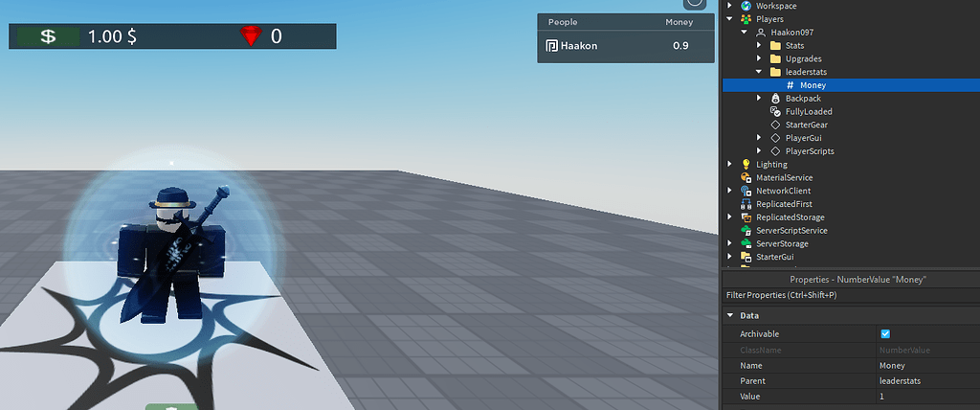Click the Haakon leaderboard entry
This screenshot has height=410, width=980.
(x=626, y=46)
